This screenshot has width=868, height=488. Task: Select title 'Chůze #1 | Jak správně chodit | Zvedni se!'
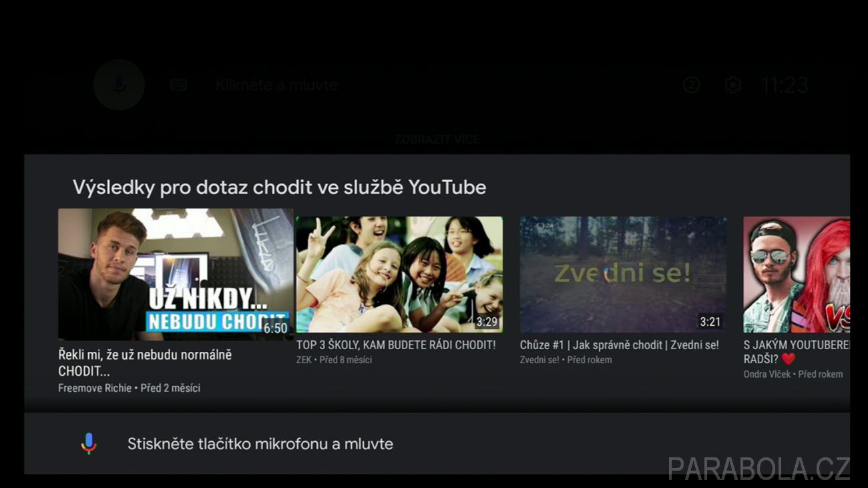pyautogui.click(x=620, y=345)
